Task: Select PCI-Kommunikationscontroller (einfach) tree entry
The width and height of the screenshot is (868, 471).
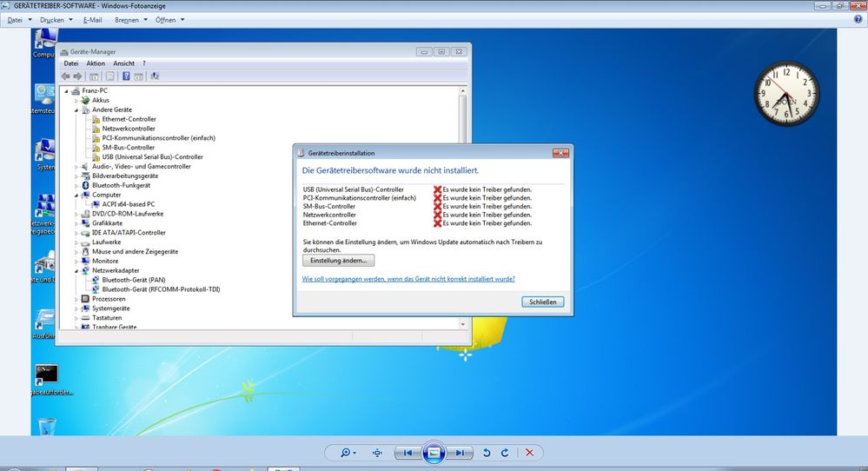Action: (158, 138)
